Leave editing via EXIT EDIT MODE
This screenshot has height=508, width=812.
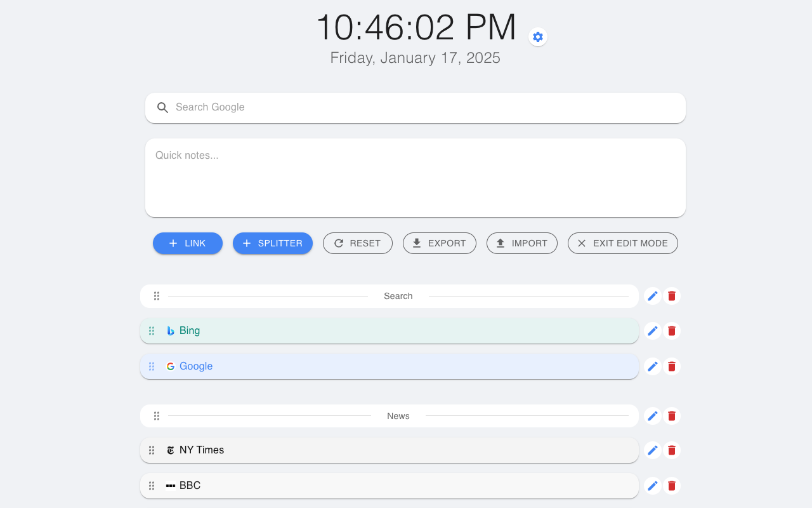622,243
